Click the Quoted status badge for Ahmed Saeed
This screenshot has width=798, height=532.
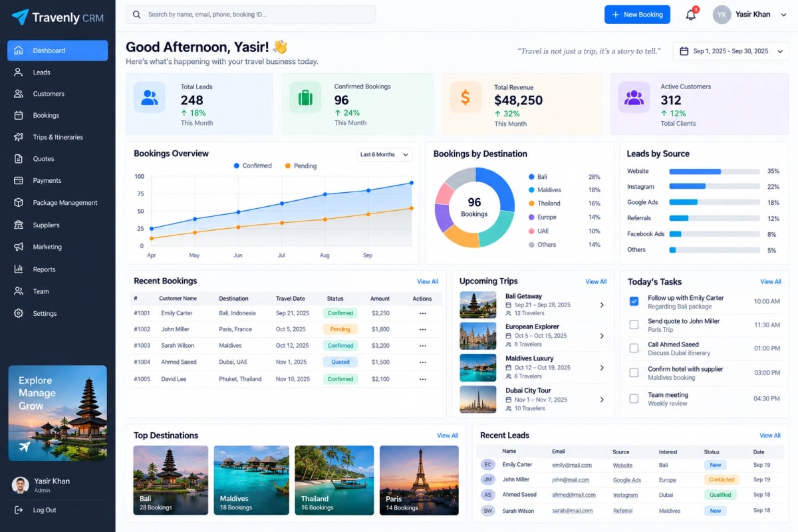coord(340,362)
